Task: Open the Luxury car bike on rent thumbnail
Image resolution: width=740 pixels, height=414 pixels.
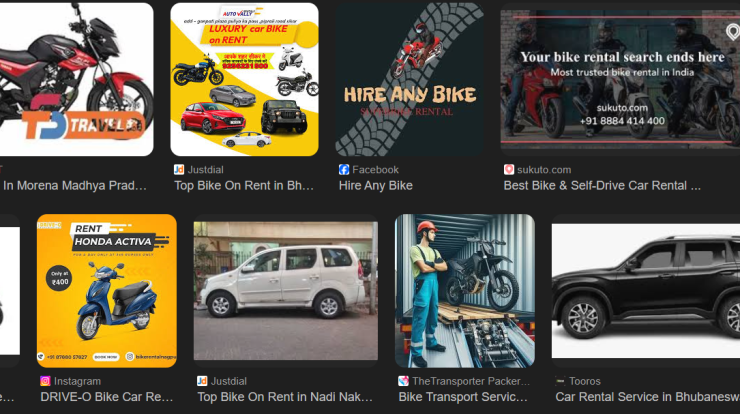Action: click(x=244, y=79)
